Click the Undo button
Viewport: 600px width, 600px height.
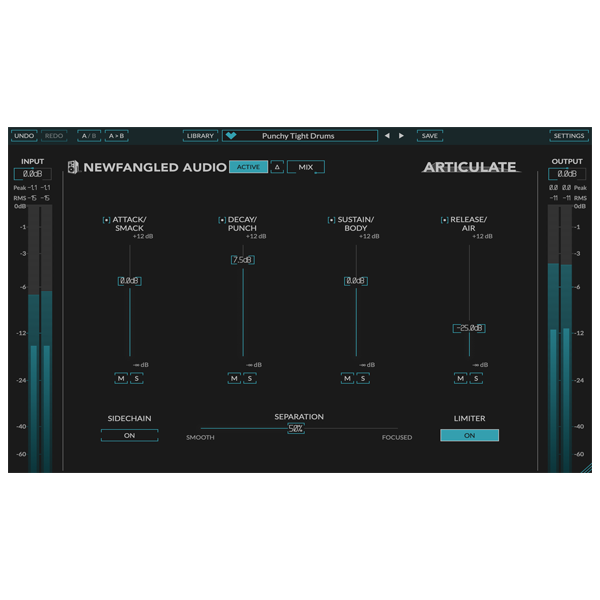[x=24, y=136]
